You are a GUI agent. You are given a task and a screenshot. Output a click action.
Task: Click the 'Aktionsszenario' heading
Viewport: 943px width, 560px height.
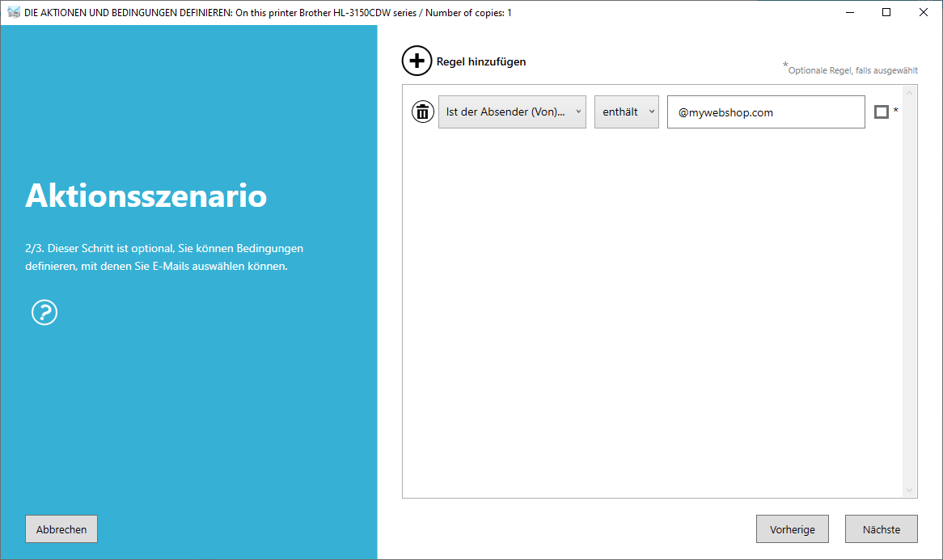tap(146, 196)
